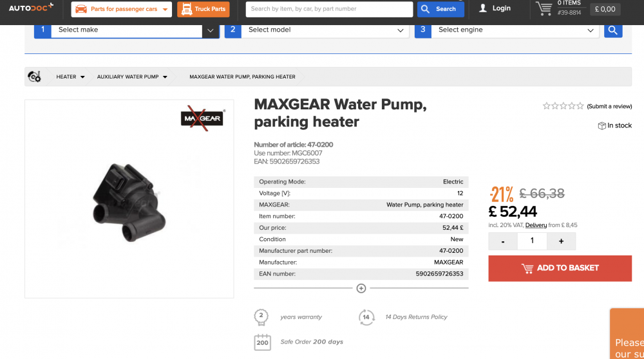Open the AUTODOC logo homepage

(x=31, y=7)
